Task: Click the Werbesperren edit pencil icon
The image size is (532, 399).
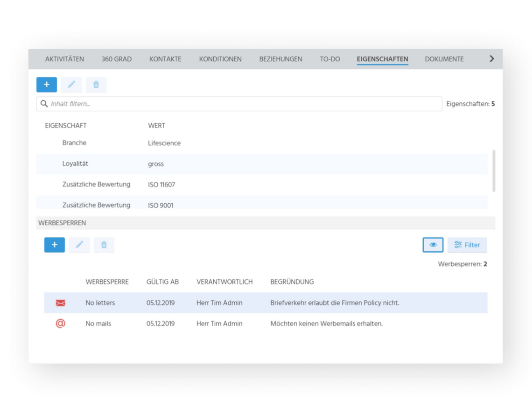Action: (x=79, y=245)
